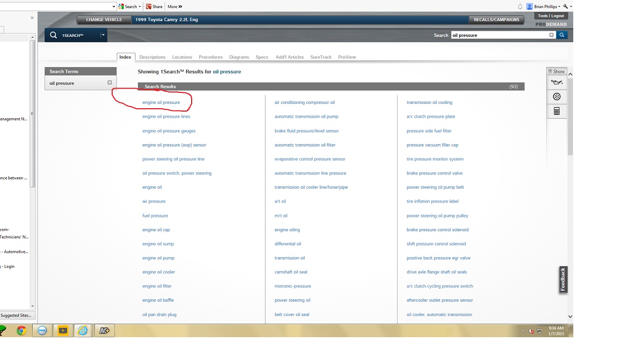Open aftercooler outlet pressure sensor link
Screen dimensions: 644x362
[x=440, y=300]
